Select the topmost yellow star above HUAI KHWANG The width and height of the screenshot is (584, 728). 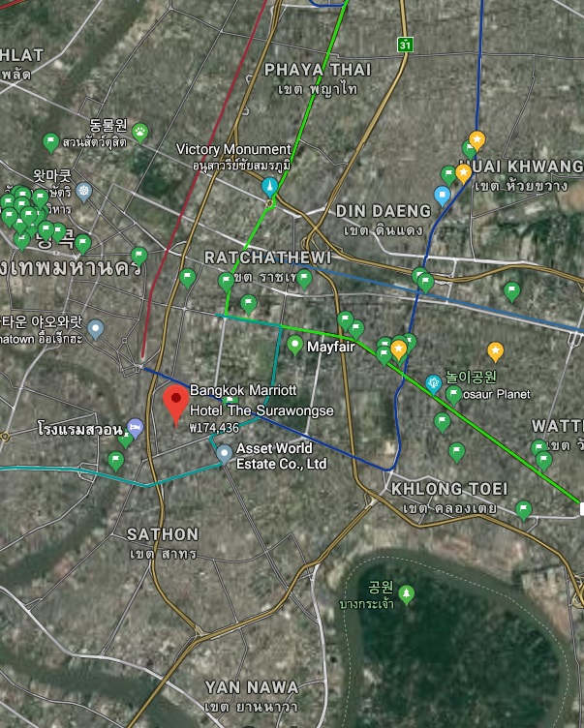476,140
